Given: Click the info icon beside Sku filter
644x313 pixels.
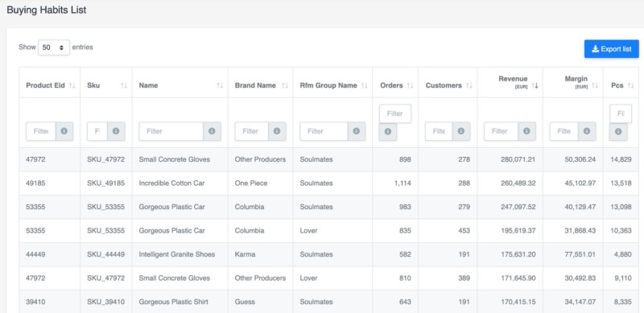Looking at the screenshot, I should (116, 131).
